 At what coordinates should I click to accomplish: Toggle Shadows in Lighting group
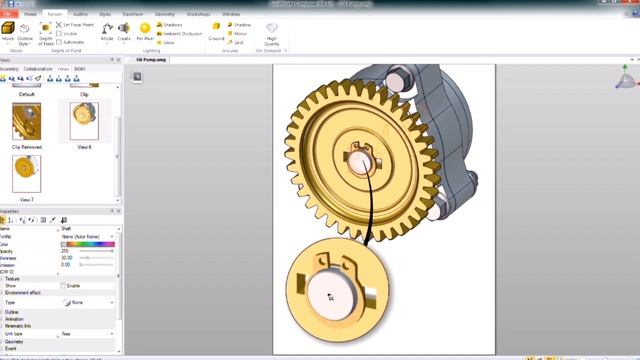(169, 25)
